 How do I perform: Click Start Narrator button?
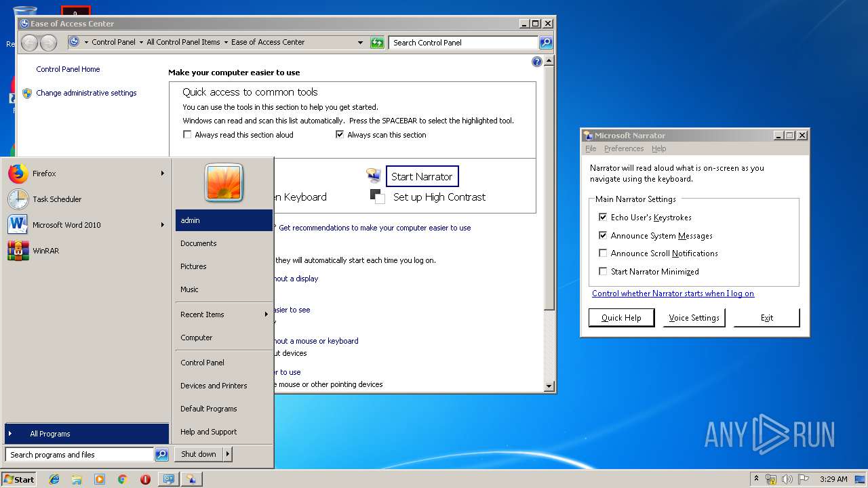coord(422,176)
